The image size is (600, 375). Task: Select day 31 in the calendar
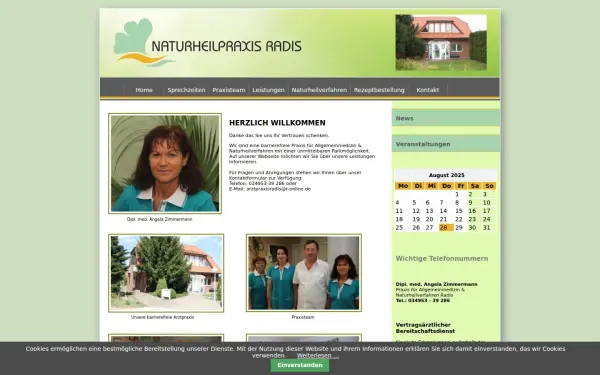click(x=486, y=228)
